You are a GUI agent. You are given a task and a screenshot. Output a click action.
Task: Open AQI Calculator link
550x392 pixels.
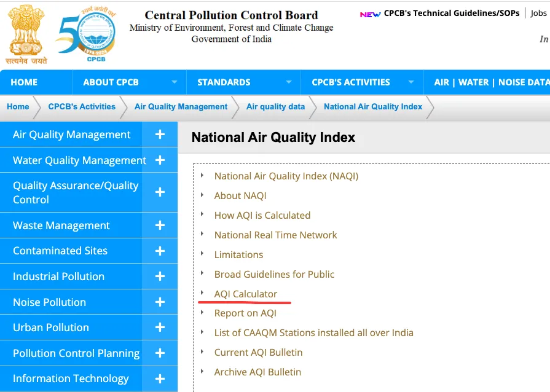tap(246, 294)
